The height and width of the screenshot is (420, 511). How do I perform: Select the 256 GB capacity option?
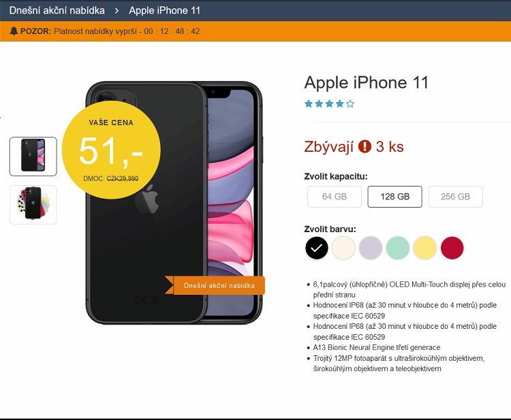(x=455, y=197)
